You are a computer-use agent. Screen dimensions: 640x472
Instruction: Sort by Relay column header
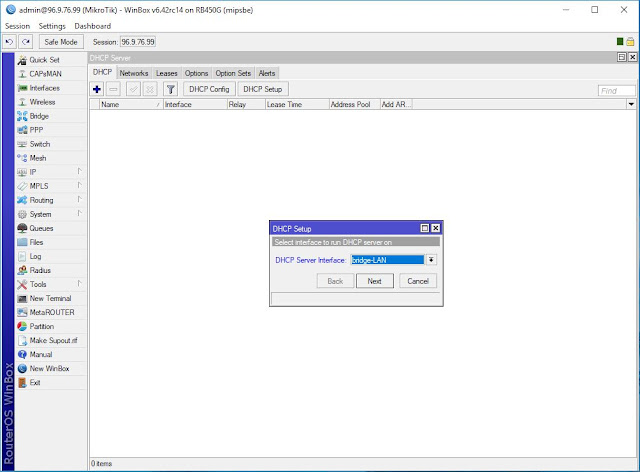[x=246, y=104]
